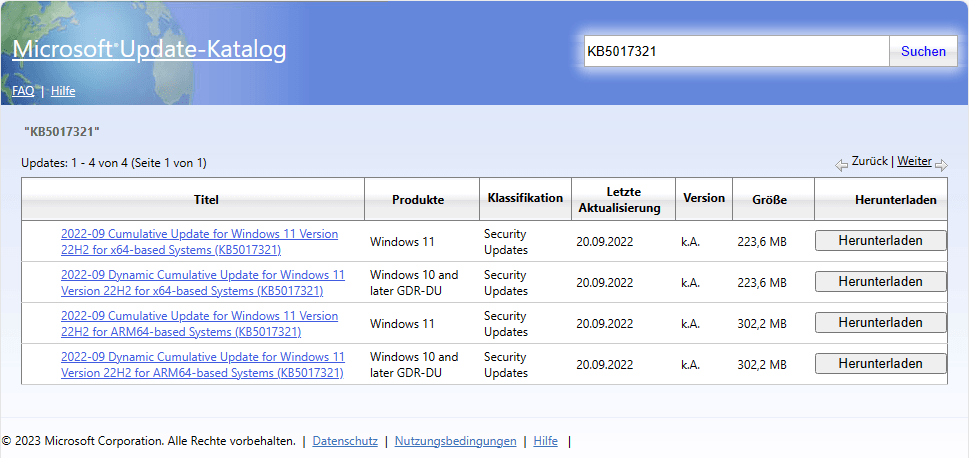Click '302,2 MB' size in ARM64 Dynamic row
This screenshot has width=969, height=458.
pos(762,365)
